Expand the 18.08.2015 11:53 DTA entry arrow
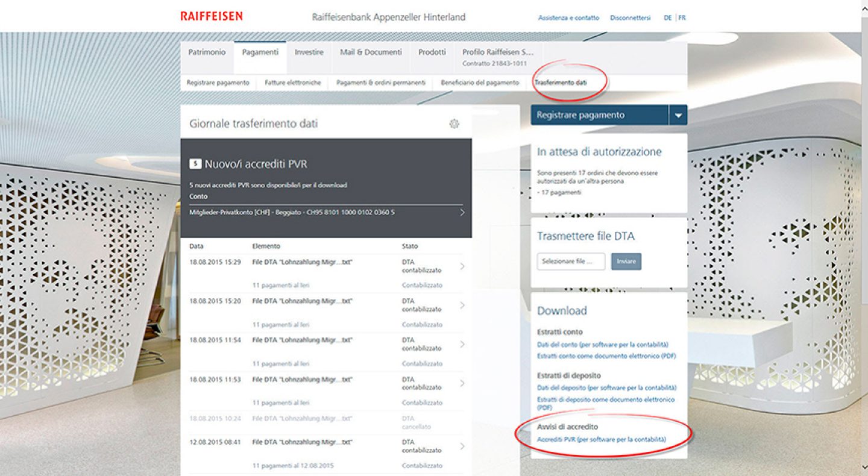868x476 pixels. point(462,383)
